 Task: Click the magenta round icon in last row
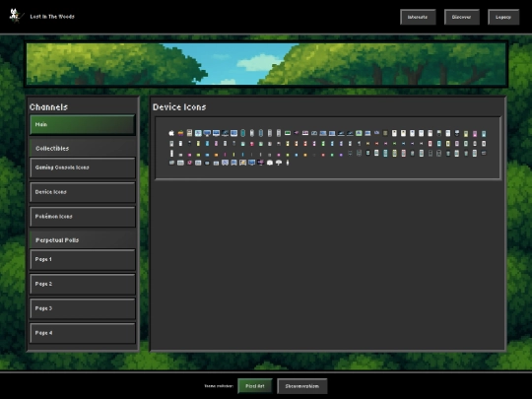(189, 163)
